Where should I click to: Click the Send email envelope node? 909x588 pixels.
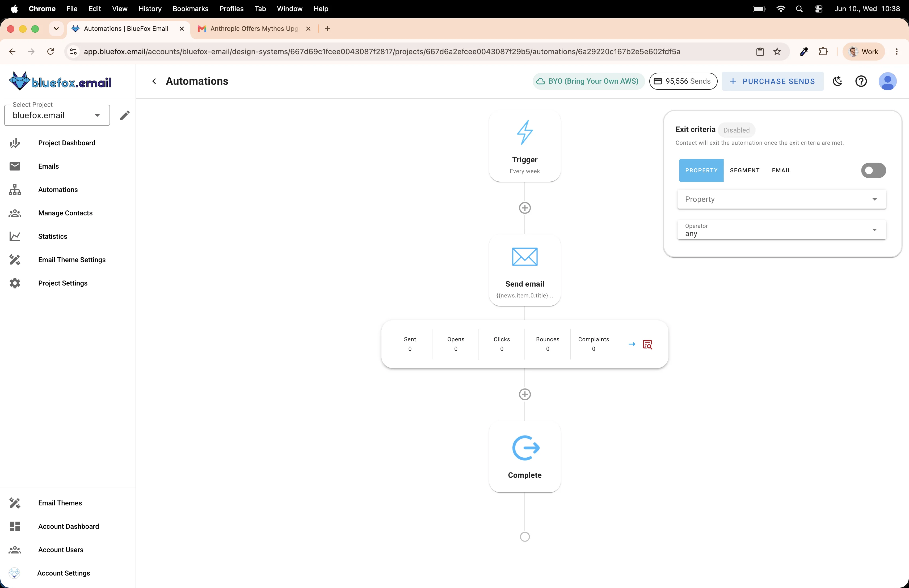525,271
